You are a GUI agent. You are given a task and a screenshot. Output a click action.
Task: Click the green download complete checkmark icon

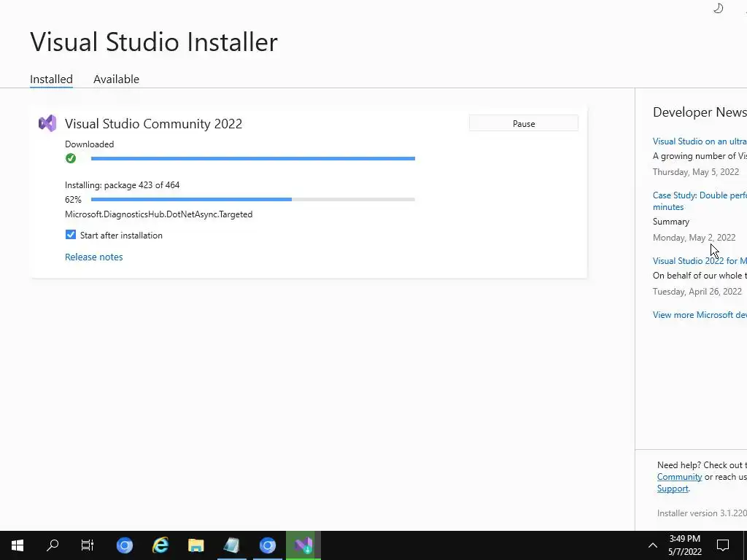point(71,158)
